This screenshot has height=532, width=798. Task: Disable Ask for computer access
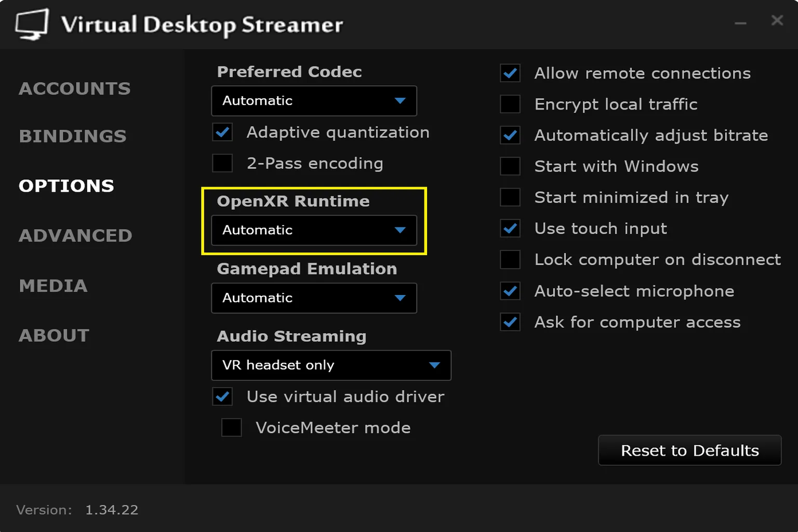(x=510, y=322)
